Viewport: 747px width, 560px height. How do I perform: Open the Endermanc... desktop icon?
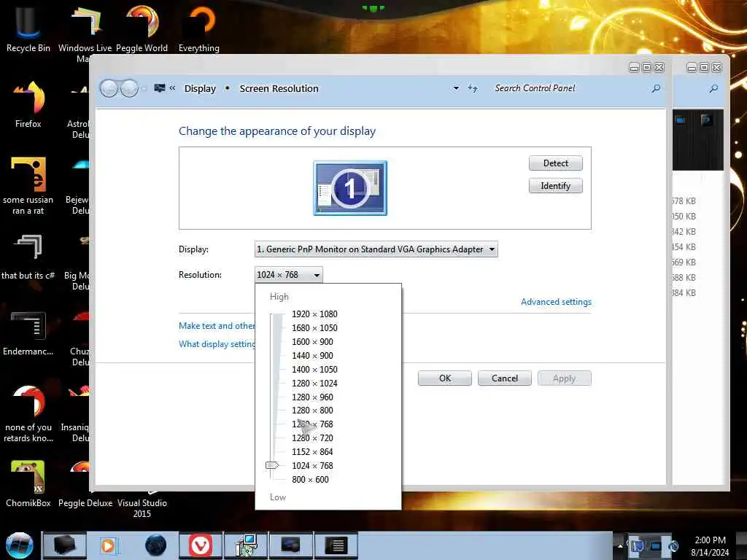(28, 332)
